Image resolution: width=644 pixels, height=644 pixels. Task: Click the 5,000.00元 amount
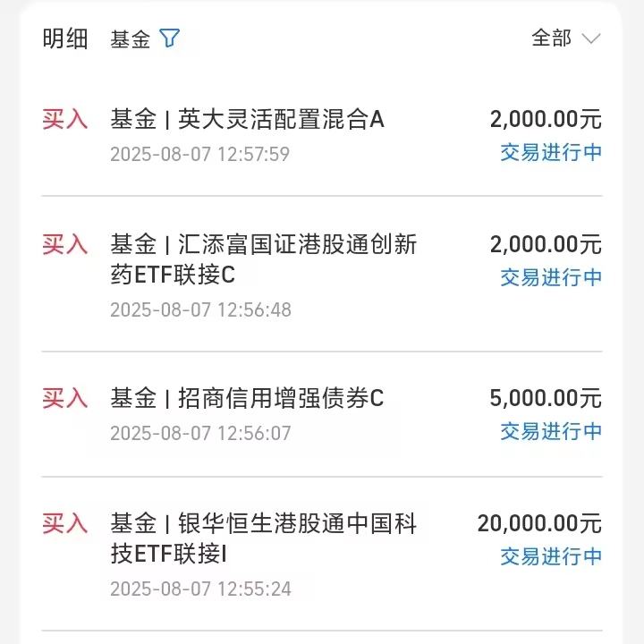point(546,398)
